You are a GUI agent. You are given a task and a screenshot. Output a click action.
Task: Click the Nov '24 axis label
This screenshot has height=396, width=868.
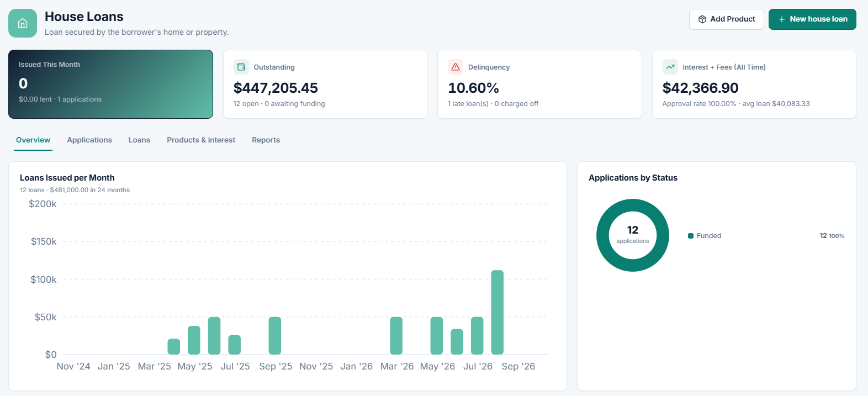coord(73,366)
